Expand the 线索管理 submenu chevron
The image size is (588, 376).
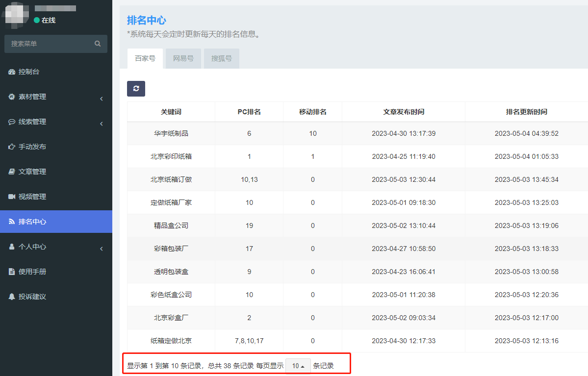[x=102, y=124]
